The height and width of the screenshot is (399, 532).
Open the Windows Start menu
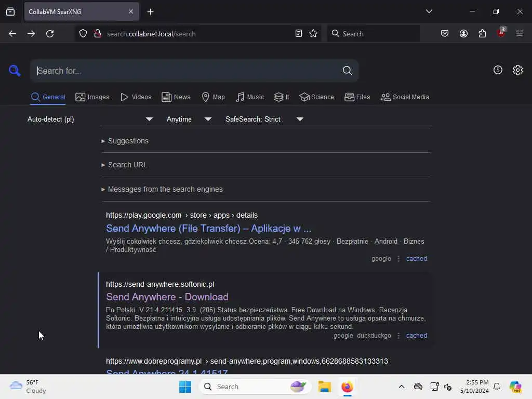pos(185,387)
